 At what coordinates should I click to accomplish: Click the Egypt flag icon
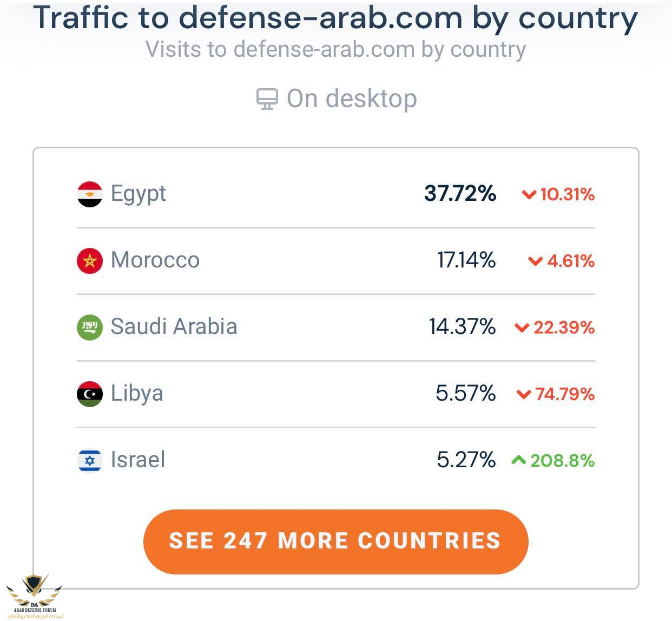89,194
